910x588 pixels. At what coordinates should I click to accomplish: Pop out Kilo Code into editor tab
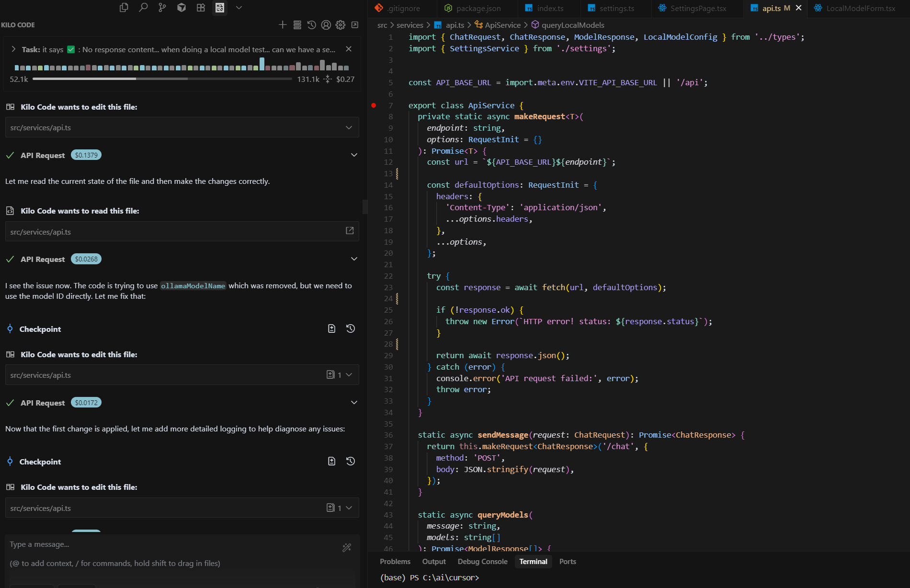tap(355, 25)
